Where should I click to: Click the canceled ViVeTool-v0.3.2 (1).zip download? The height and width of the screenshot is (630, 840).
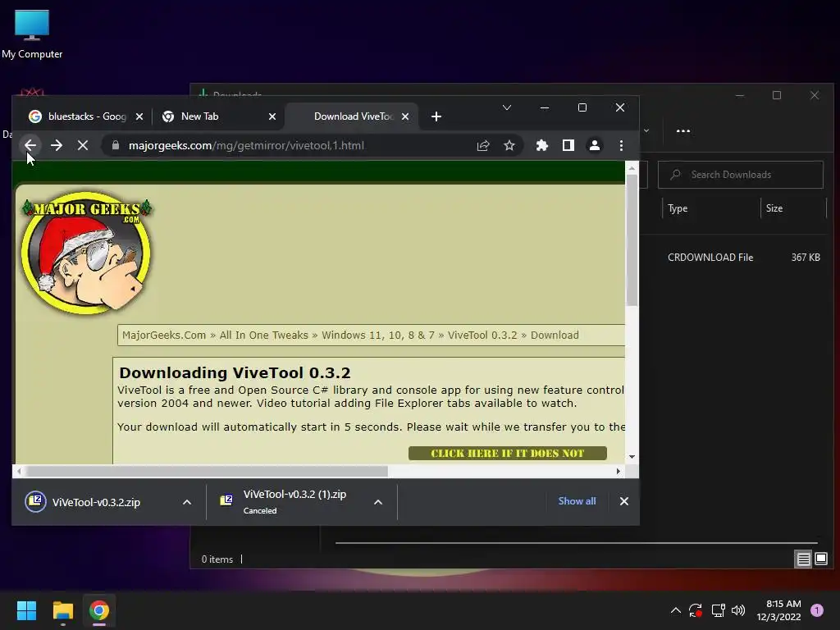(x=294, y=501)
